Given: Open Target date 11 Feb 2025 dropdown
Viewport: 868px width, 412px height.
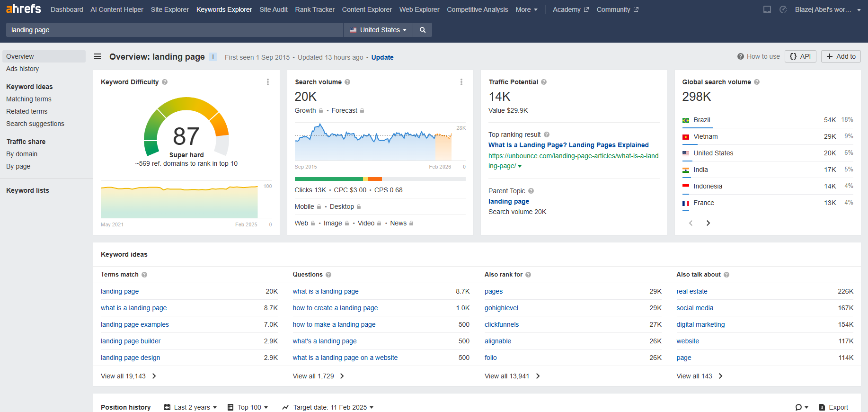Looking at the screenshot, I should coord(328,407).
